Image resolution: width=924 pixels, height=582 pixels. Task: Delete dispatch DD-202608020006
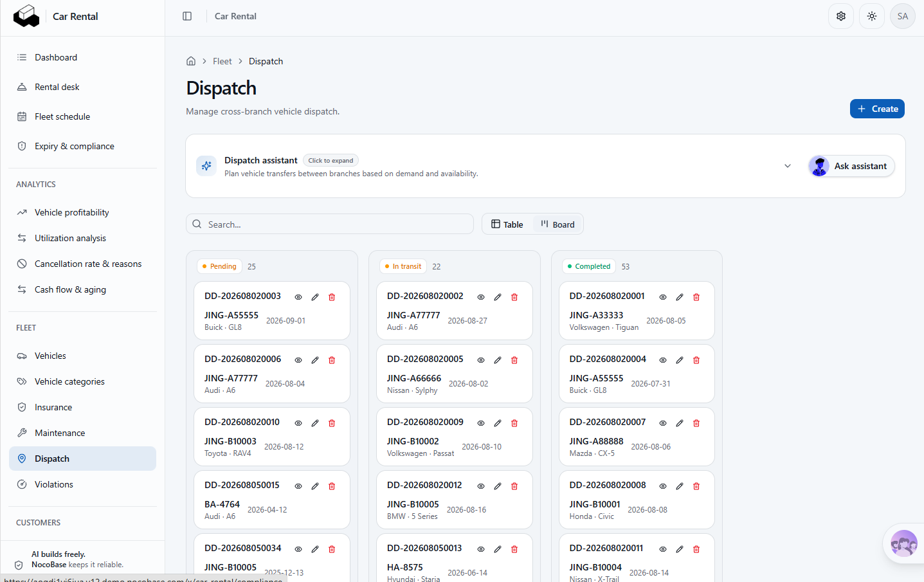[x=332, y=360]
